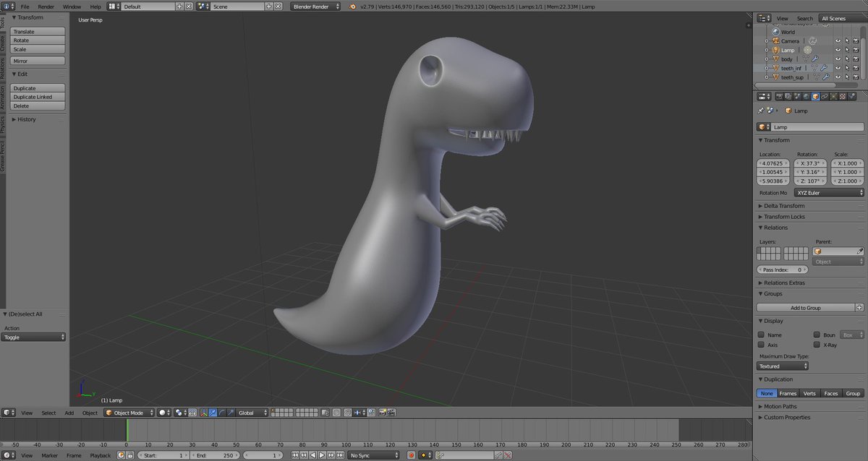Open the Constraints properties tab chain icon
The image size is (868, 461).
(x=825, y=96)
